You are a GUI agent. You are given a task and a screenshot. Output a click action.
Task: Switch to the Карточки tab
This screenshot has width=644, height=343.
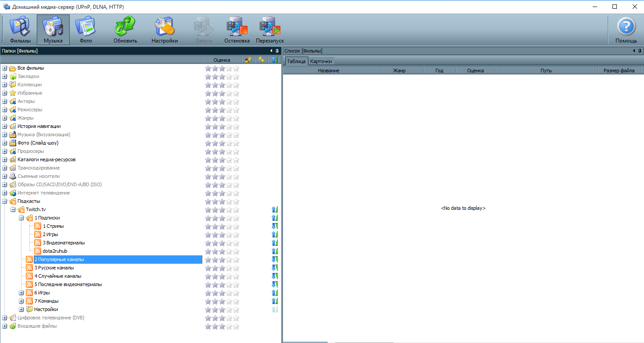[321, 61]
